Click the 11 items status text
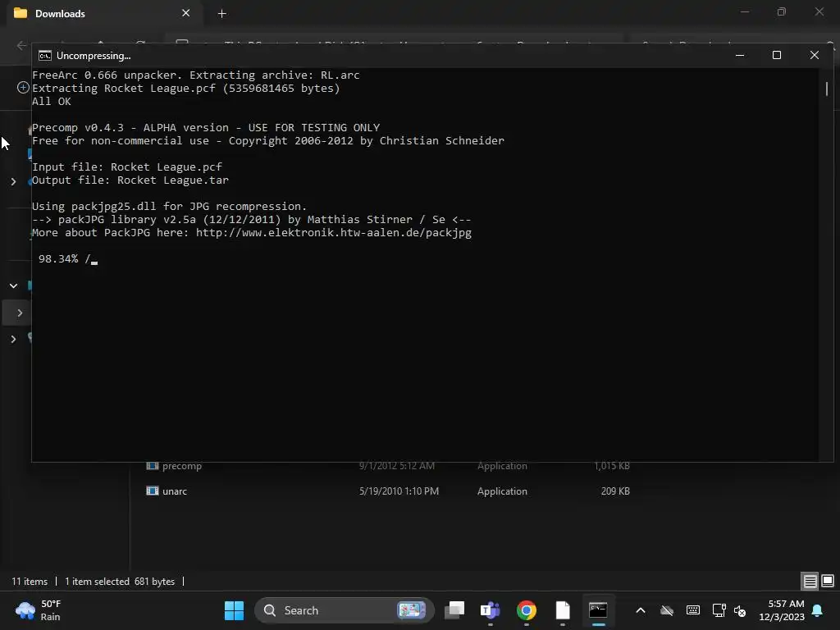Image resolution: width=840 pixels, height=630 pixels. coord(30,582)
